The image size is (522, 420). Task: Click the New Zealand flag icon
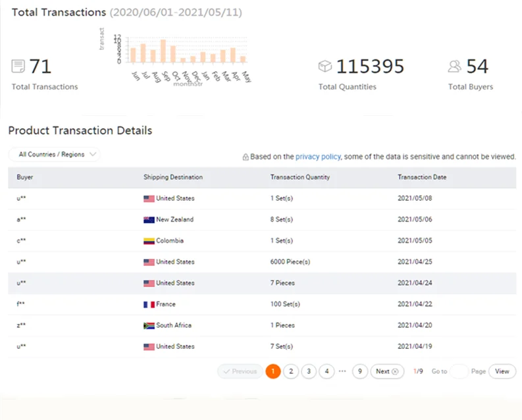(149, 220)
